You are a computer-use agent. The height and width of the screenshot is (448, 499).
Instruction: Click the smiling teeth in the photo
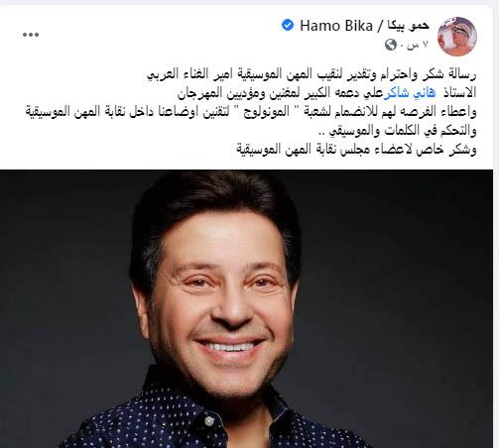pos(229,347)
